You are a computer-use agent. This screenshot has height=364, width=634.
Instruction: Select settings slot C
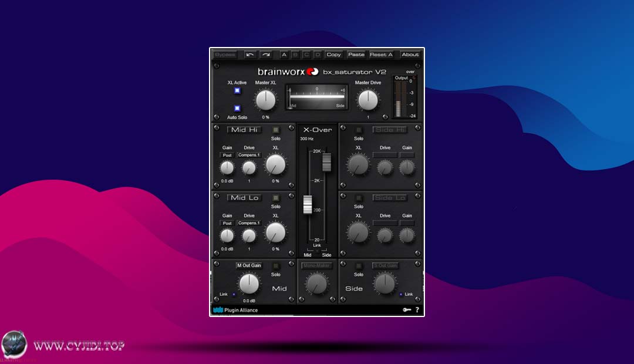[x=306, y=55]
